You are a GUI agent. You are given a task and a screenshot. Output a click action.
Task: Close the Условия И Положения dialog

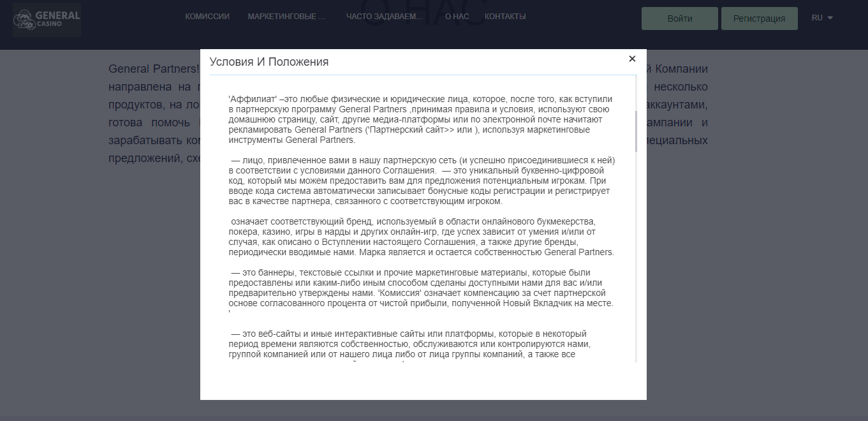(632, 59)
